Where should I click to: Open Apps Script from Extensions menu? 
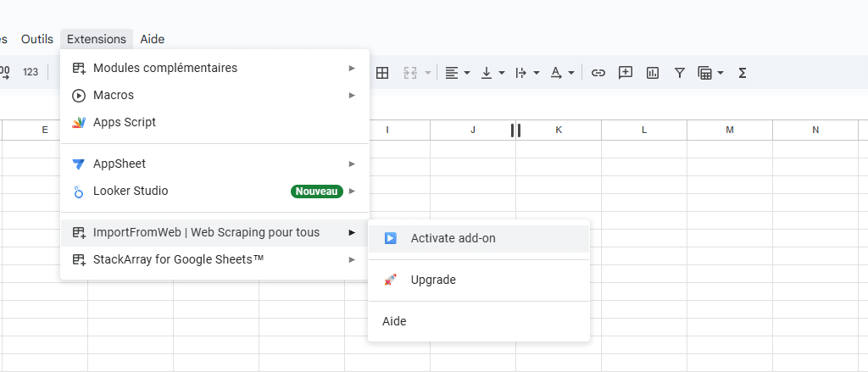(x=125, y=122)
